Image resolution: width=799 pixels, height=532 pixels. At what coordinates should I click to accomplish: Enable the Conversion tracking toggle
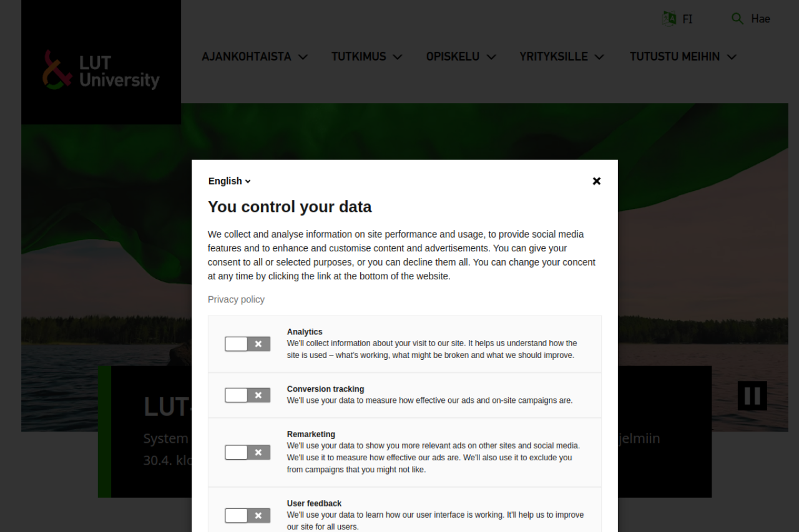[x=248, y=395]
